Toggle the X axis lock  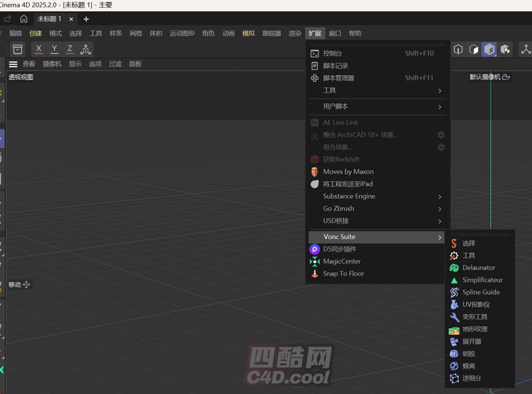pos(39,49)
